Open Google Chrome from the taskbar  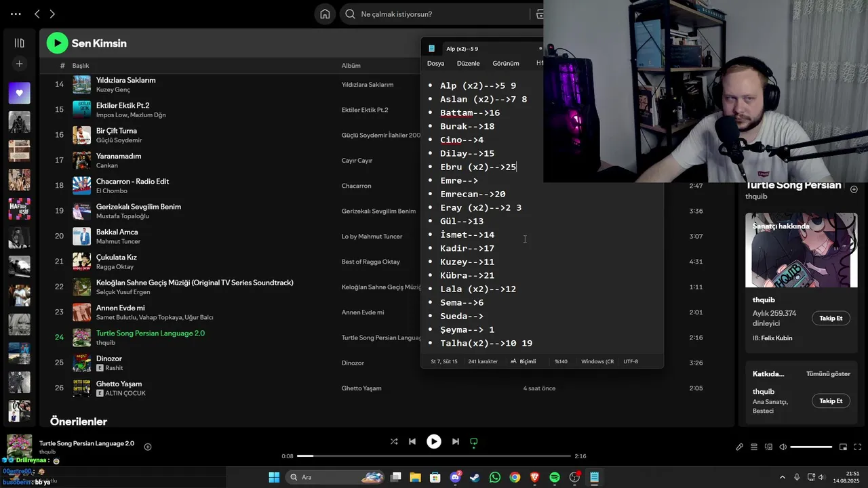click(x=515, y=477)
